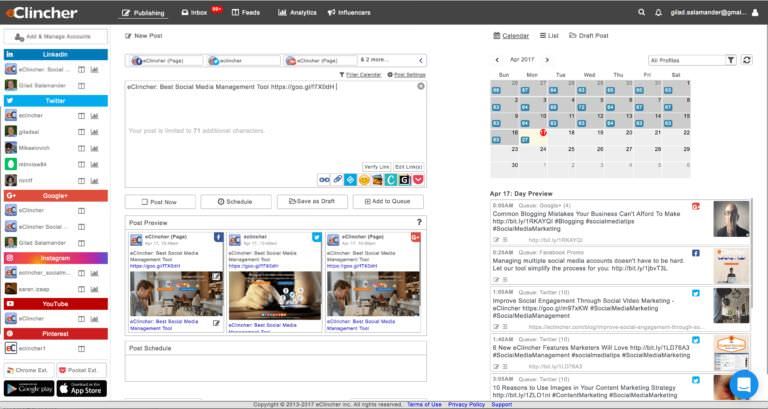Open analytics for Twitter eclincher account
The image size is (768, 409).
click(95, 116)
